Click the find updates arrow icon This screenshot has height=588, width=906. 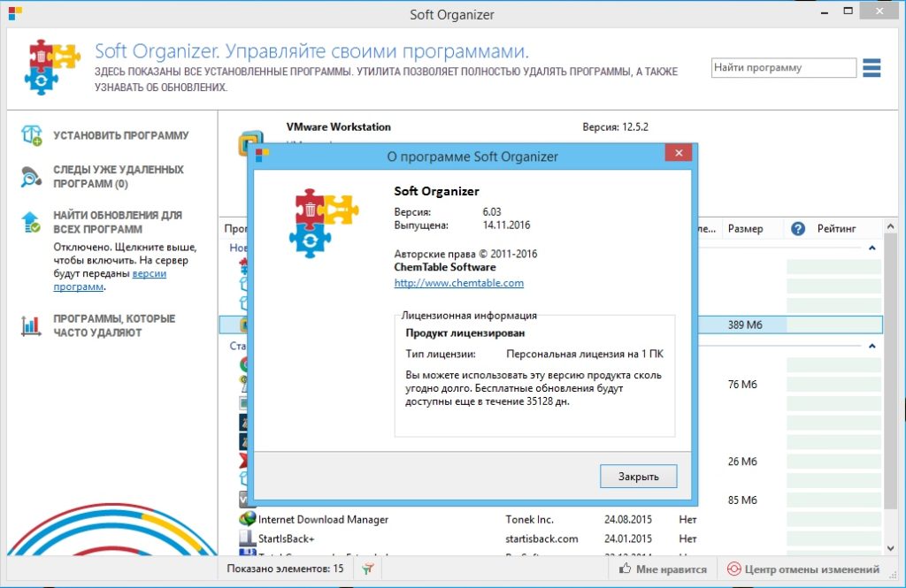tap(31, 222)
